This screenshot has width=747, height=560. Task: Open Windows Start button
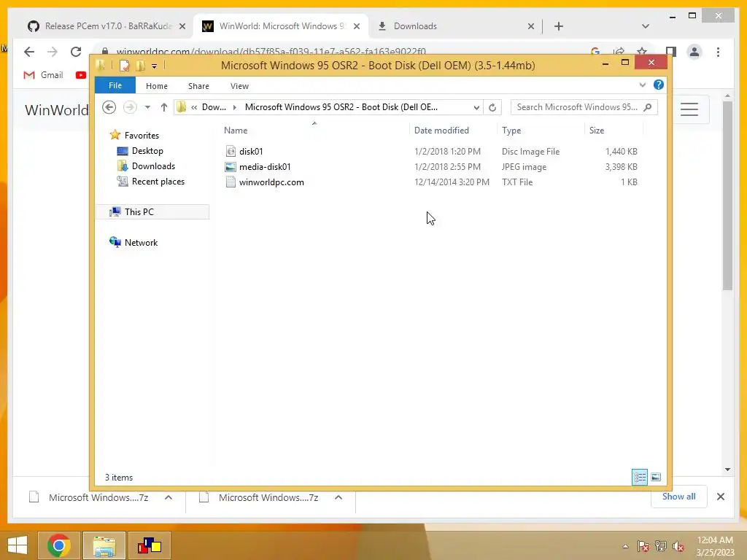[x=18, y=545]
